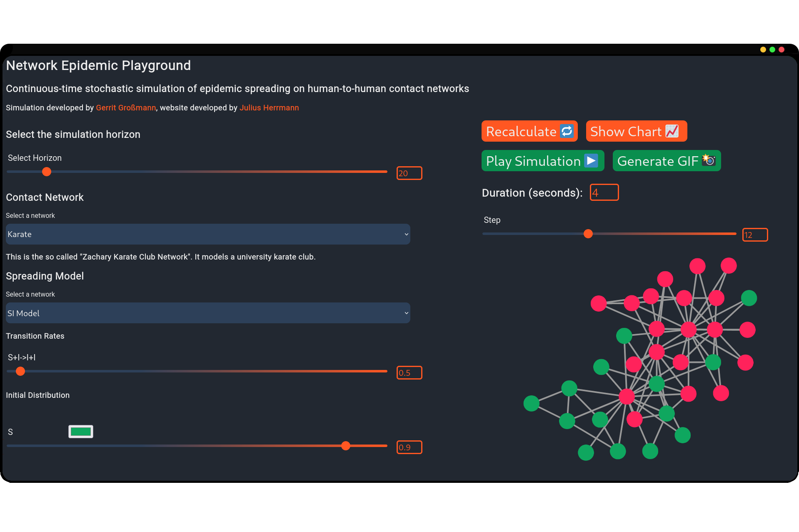Click the Show Chart graph icon

672,131
